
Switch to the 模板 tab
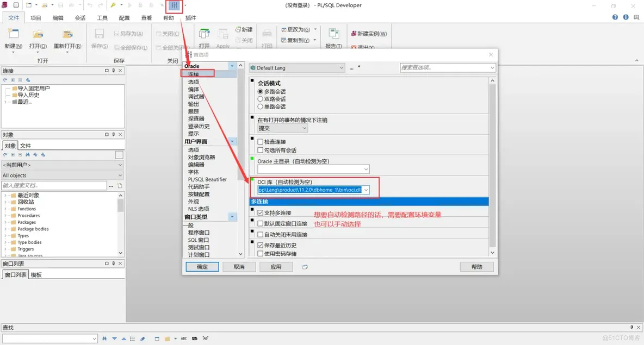[36, 275]
